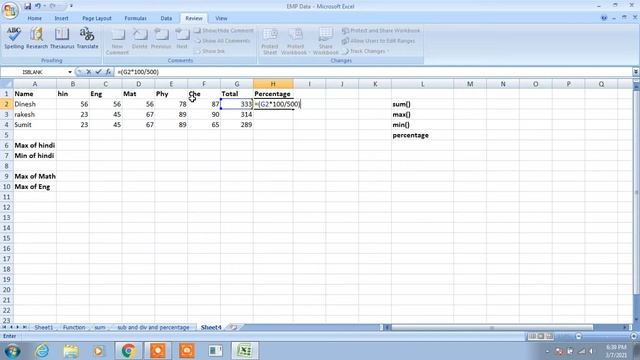Open the View tab
The height and width of the screenshot is (360, 640).
[221, 18]
